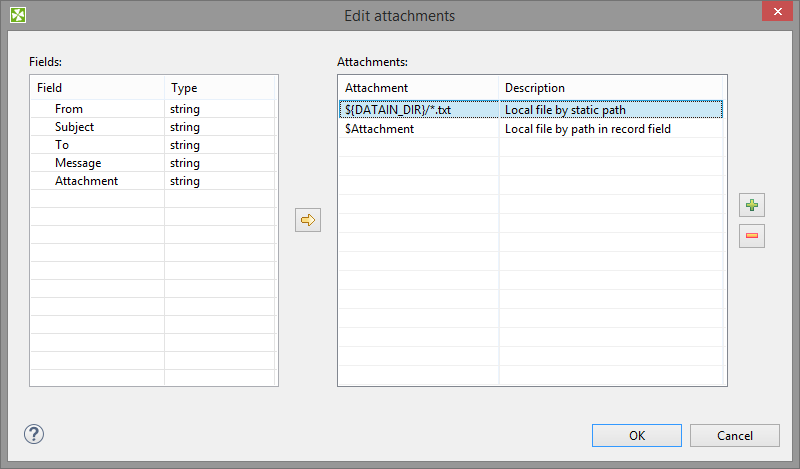The image size is (800, 469).
Task: Click the Description column header
Action: pyautogui.click(x=611, y=88)
